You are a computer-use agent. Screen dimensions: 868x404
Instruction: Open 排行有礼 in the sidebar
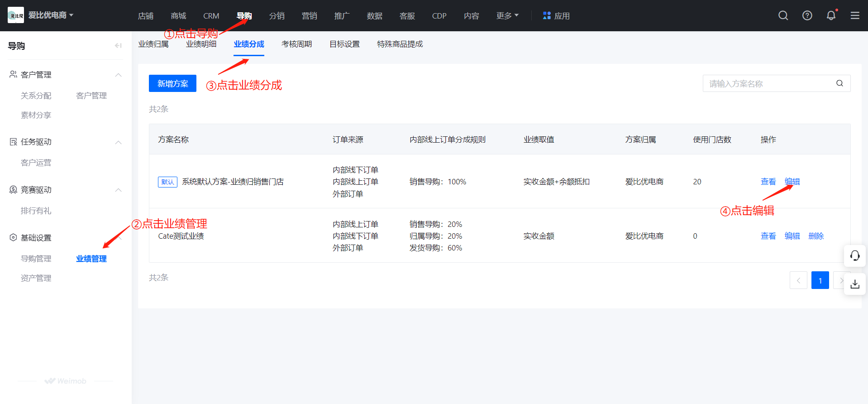pyautogui.click(x=36, y=211)
